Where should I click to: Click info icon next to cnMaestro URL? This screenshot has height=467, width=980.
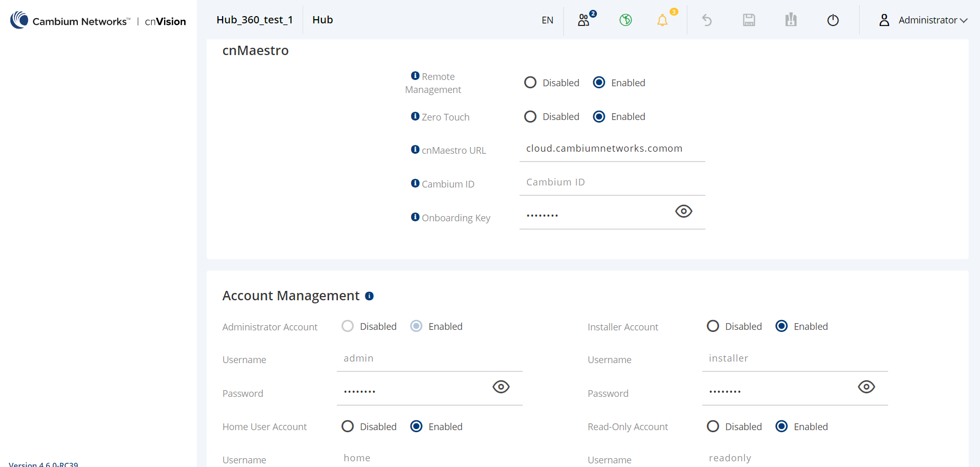click(x=415, y=150)
